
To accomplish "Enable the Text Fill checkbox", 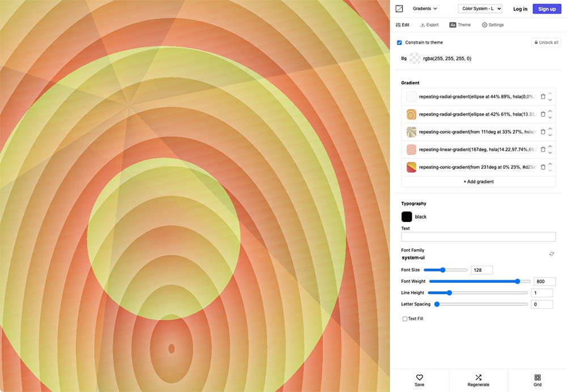I will coord(405,319).
